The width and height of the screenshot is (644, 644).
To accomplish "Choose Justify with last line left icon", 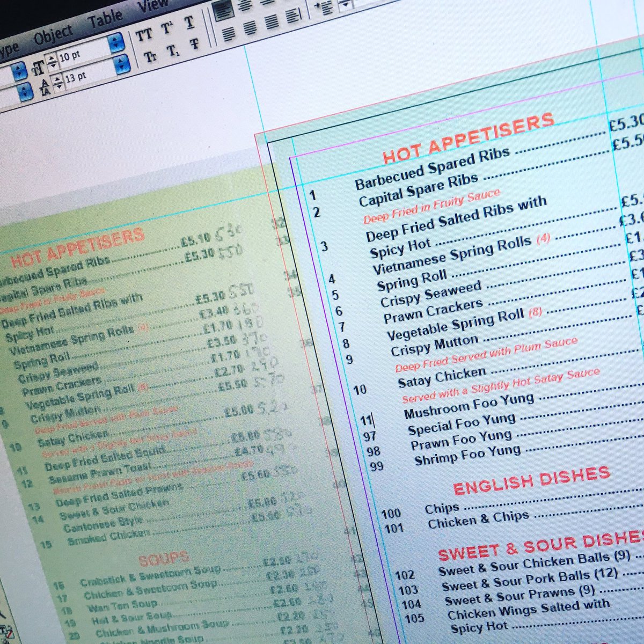I will click(x=229, y=34).
